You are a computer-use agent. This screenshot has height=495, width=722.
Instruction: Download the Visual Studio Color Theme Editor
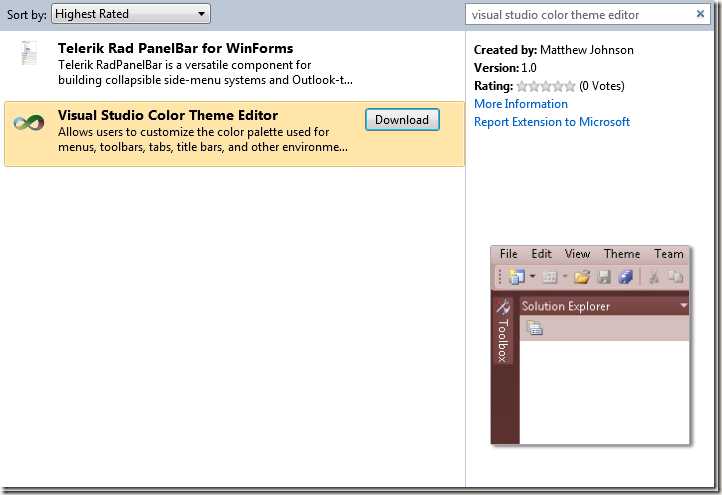pyautogui.click(x=402, y=120)
